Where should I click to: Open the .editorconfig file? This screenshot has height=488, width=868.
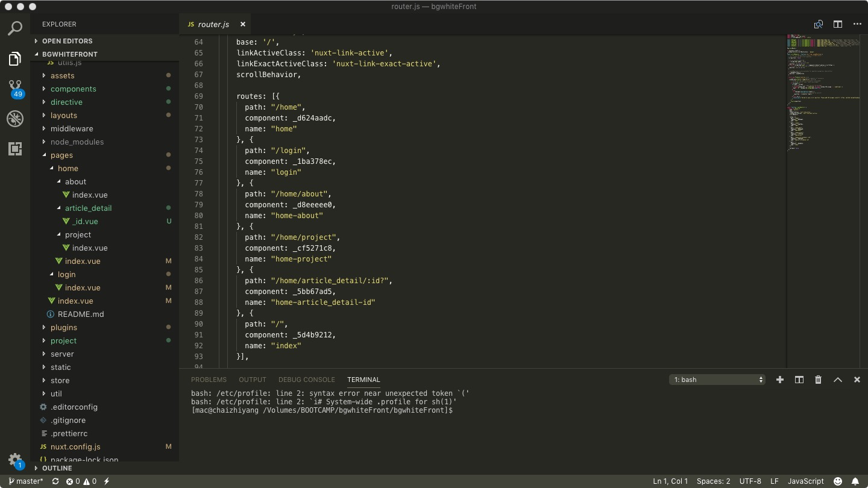(x=105, y=407)
